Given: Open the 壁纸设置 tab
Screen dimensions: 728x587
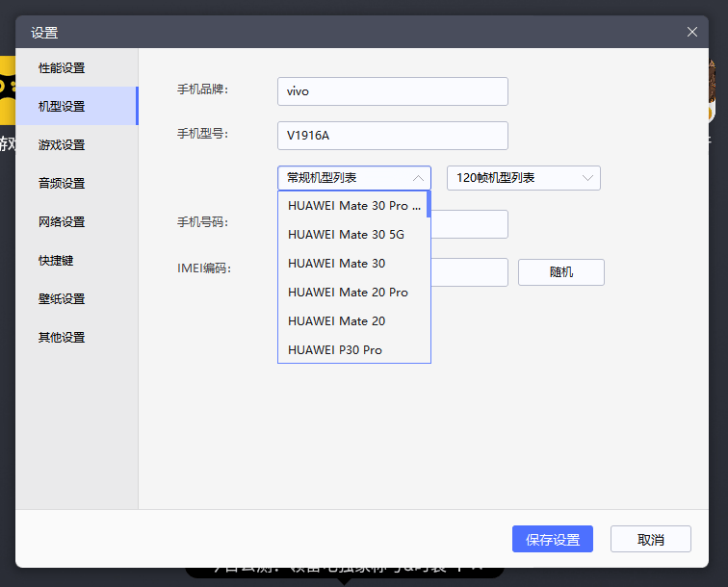Looking at the screenshot, I should click(x=77, y=299).
